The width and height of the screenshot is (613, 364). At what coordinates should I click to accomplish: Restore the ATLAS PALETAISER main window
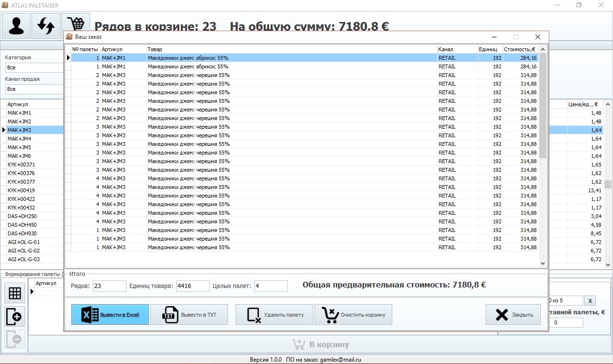coord(579,5)
